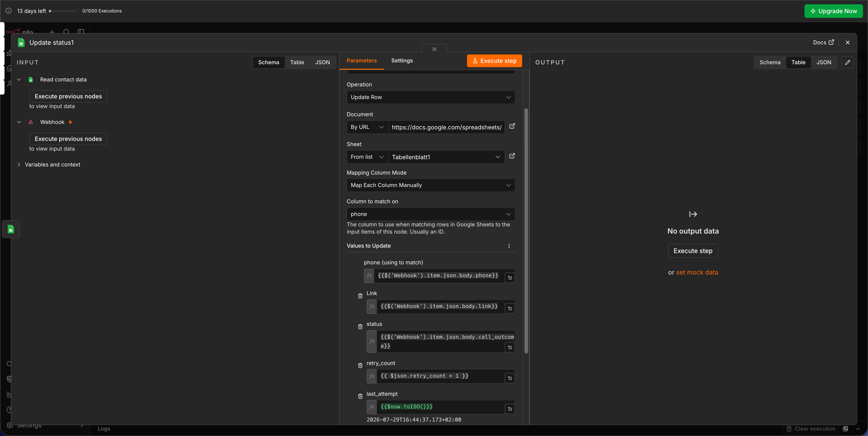Select output Schema view

pyautogui.click(x=770, y=62)
